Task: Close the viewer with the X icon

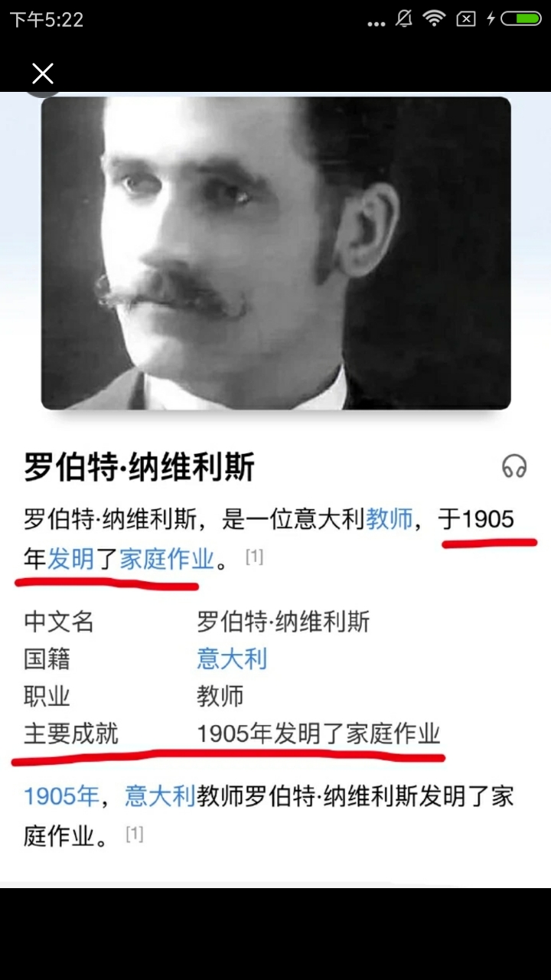Action: click(x=43, y=73)
